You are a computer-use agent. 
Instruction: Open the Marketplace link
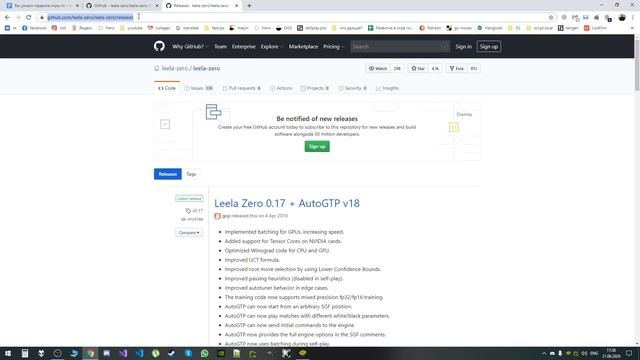coord(303,47)
